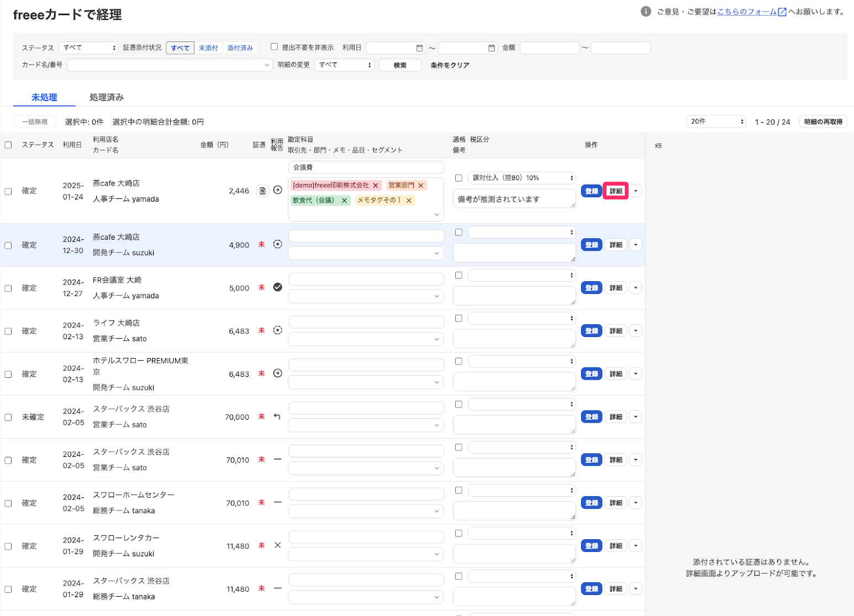Viewport: 854px width, 616px height.
Task: Select the 未確定 スターバックス row checkbox
Action: (8, 418)
